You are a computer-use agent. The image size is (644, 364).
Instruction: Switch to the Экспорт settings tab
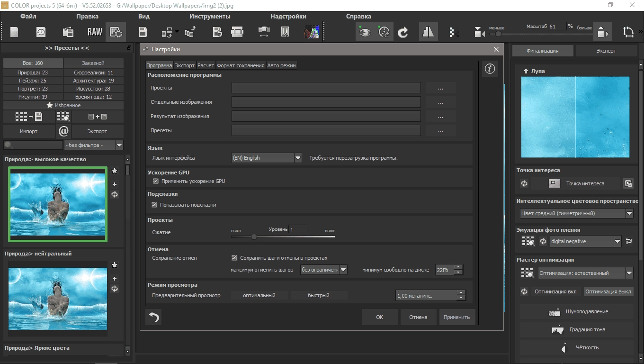click(x=184, y=65)
